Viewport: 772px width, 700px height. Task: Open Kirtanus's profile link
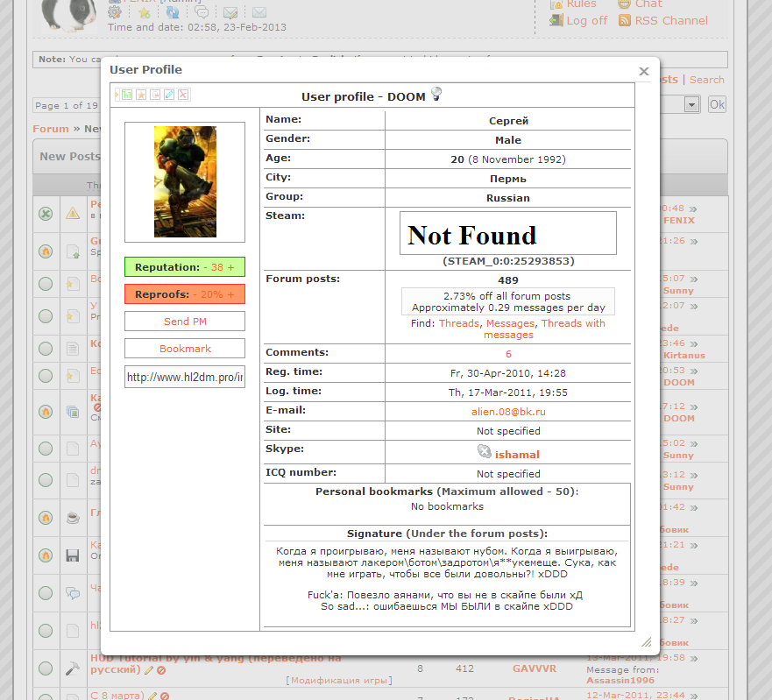tap(683, 356)
